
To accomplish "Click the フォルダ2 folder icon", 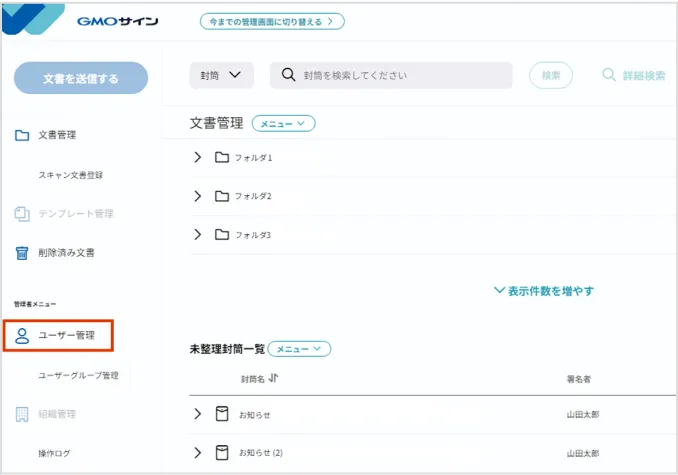I will (222, 196).
